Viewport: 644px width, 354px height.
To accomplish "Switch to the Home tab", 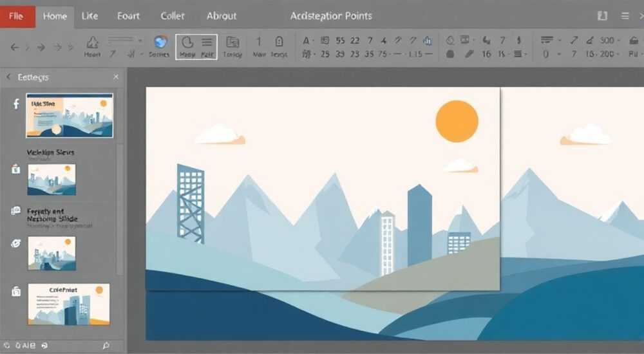I will click(x=55, y=16).
